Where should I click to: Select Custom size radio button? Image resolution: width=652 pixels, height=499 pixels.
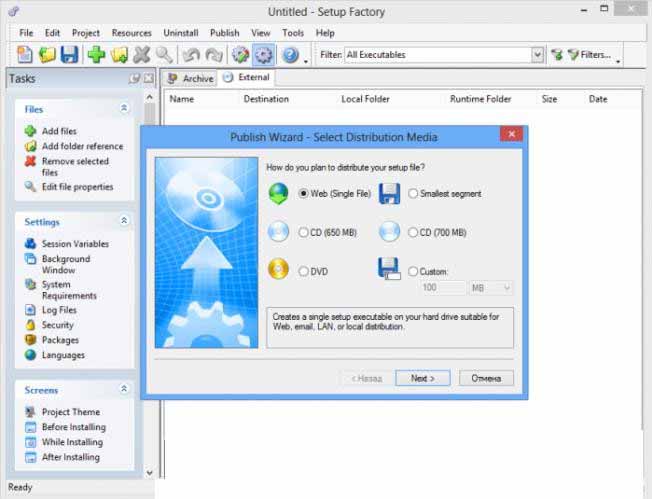point(413,271)
